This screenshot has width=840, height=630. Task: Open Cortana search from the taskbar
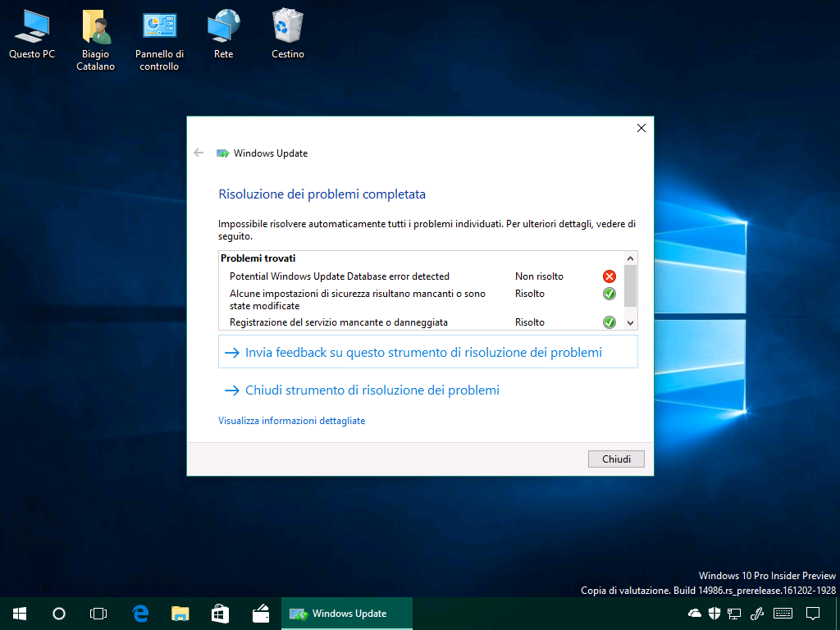pos(59,614)
